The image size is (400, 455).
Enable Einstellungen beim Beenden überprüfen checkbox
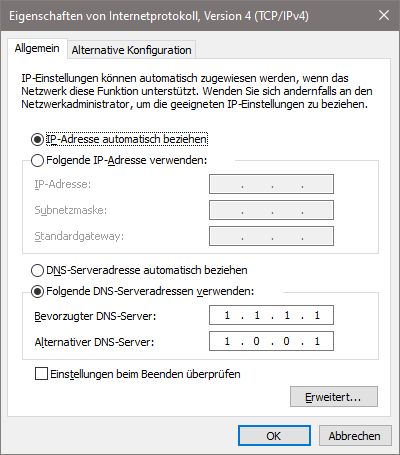tap(41, 374)
